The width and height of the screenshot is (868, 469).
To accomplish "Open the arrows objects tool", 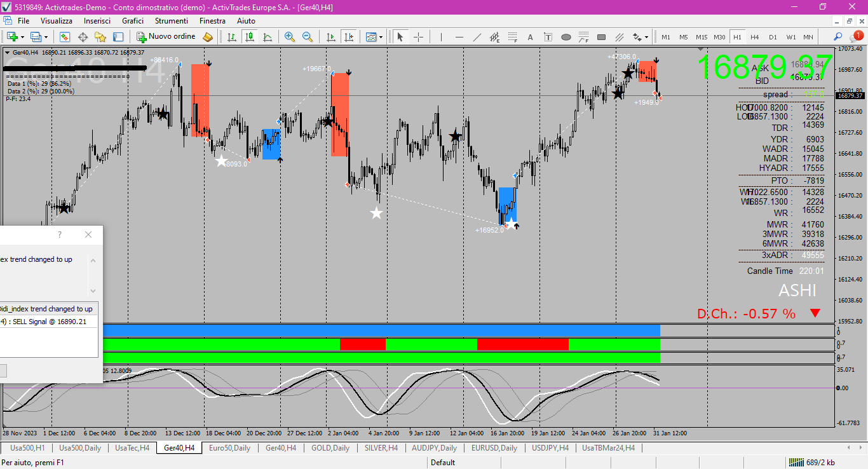I will tap(637, 37).
